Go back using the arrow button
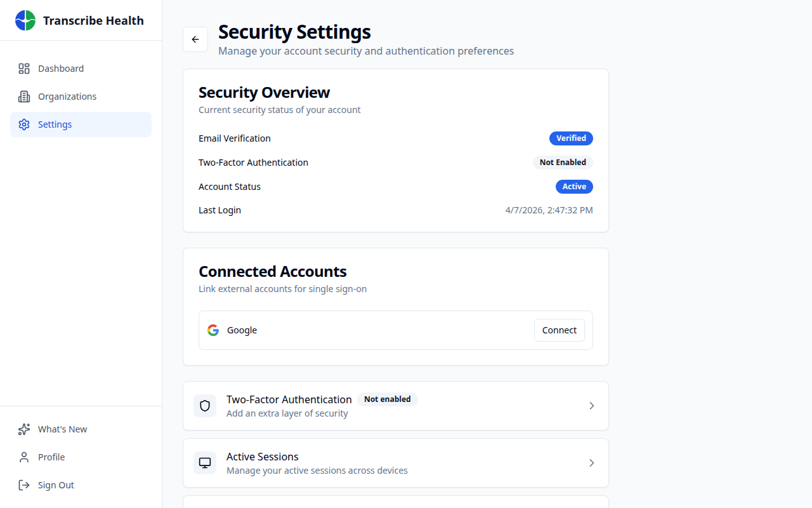The height and width of the screenshot is (508, 812). point(195,39)
